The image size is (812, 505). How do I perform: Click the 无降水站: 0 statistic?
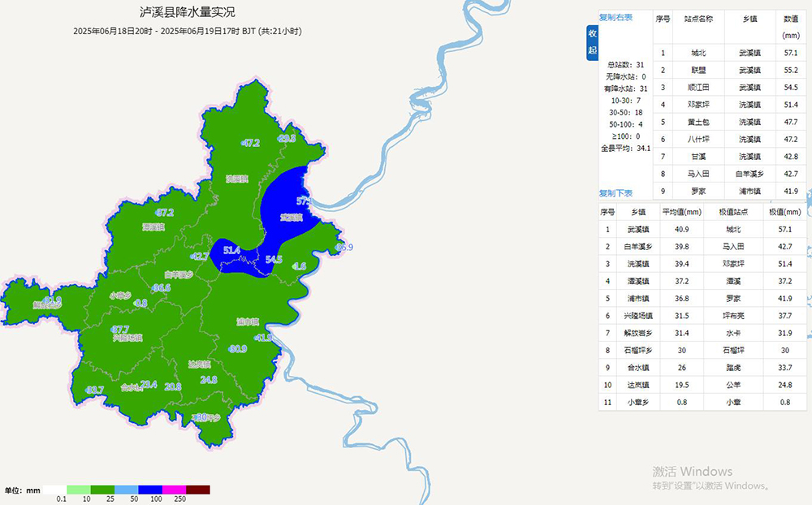(x=625, y=76)
